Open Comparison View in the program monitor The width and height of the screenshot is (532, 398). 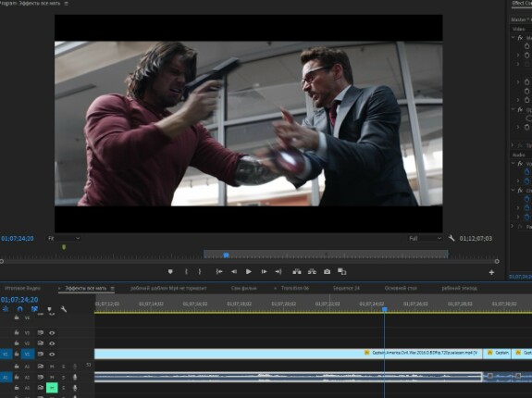pos(342,272)
